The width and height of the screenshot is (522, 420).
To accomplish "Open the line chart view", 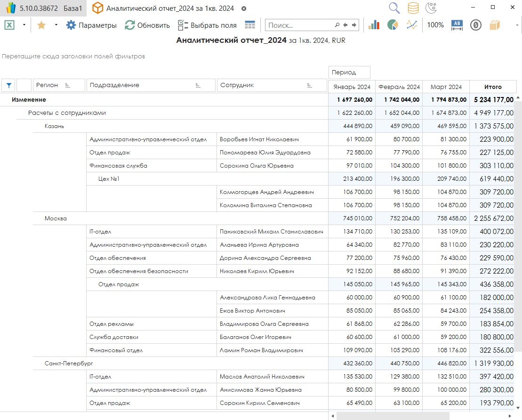I will click(x=412, y=25).
